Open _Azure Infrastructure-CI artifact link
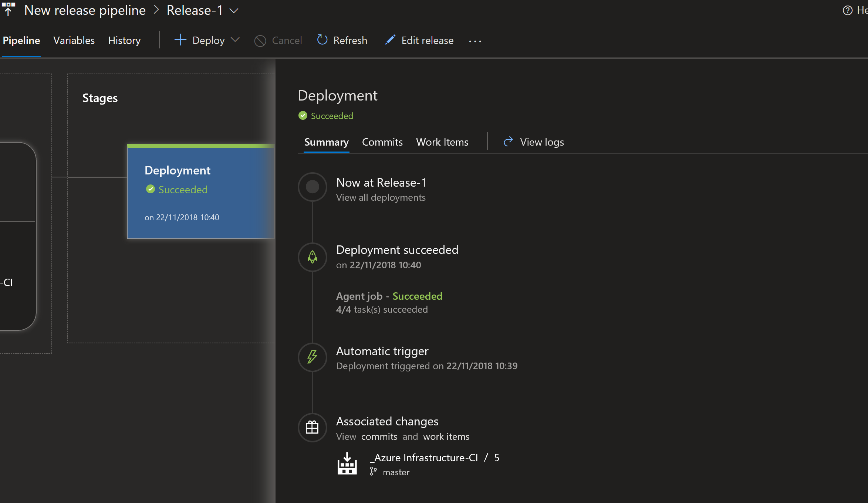 pyautogui.click(x=424, y=458)
